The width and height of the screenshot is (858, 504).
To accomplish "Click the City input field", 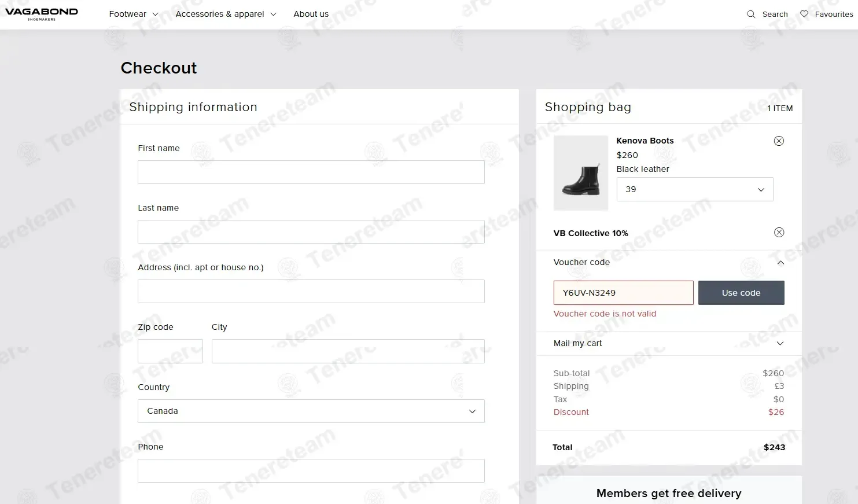I will coord(348,351).
